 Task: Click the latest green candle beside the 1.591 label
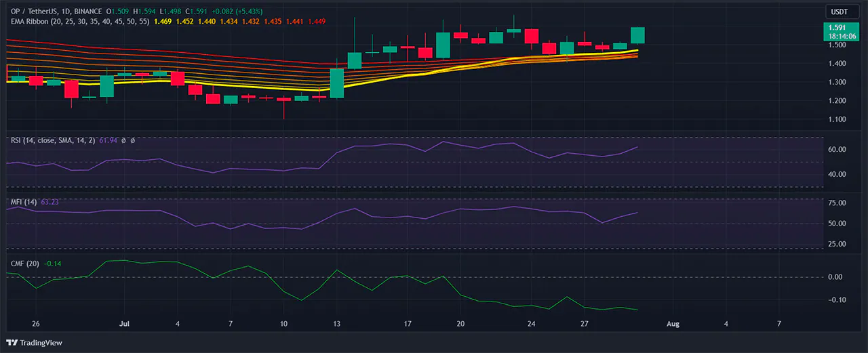(637, 36)
